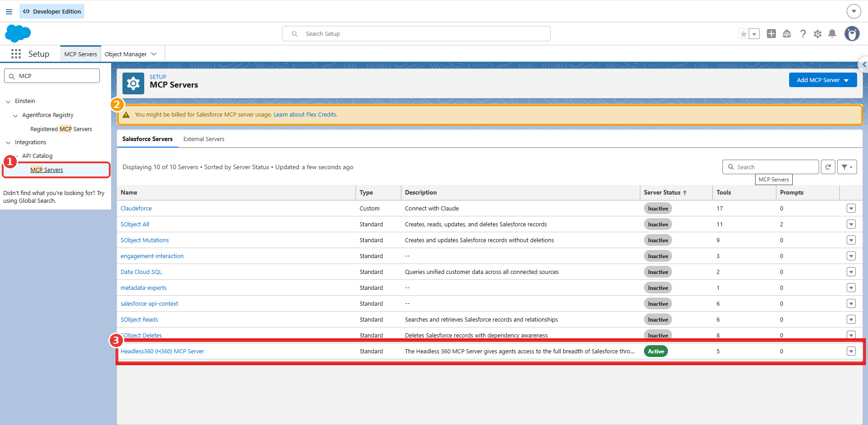Refresh the MCP servers list
Image resolution: width=868 pixels, height=425 pixels.
click(828, 167)
